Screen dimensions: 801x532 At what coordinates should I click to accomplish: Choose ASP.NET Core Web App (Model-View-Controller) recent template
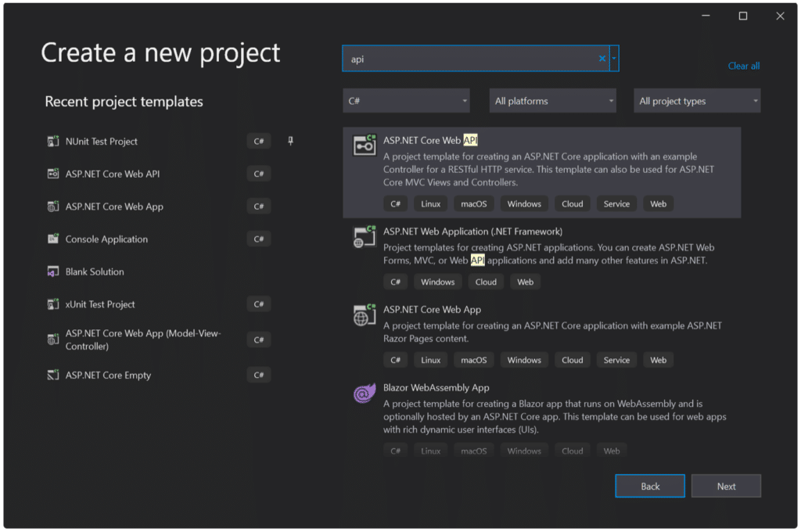click(143, 340)
